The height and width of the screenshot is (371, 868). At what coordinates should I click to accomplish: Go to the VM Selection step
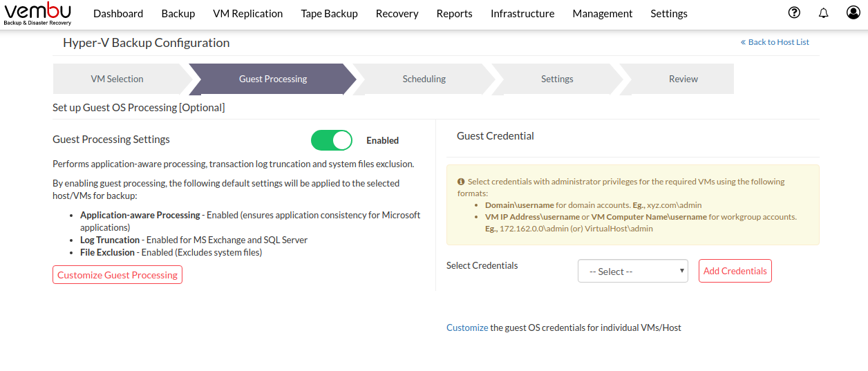click(117, 79)
